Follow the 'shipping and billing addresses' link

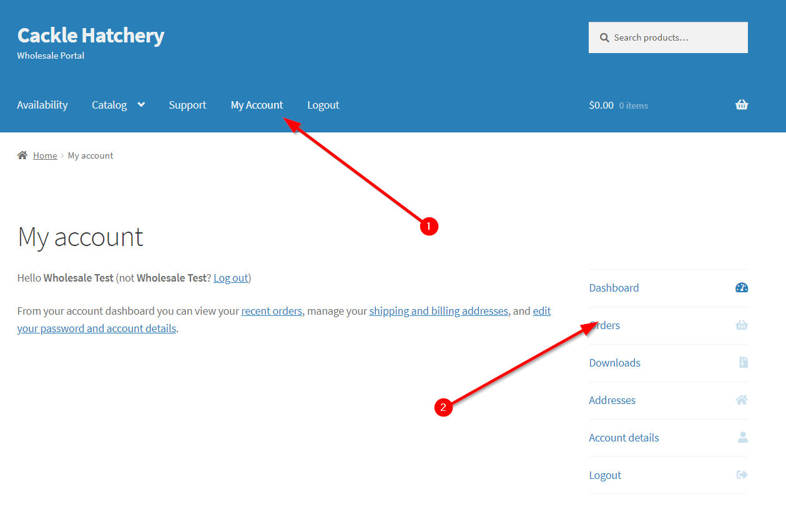click(438, 310)
